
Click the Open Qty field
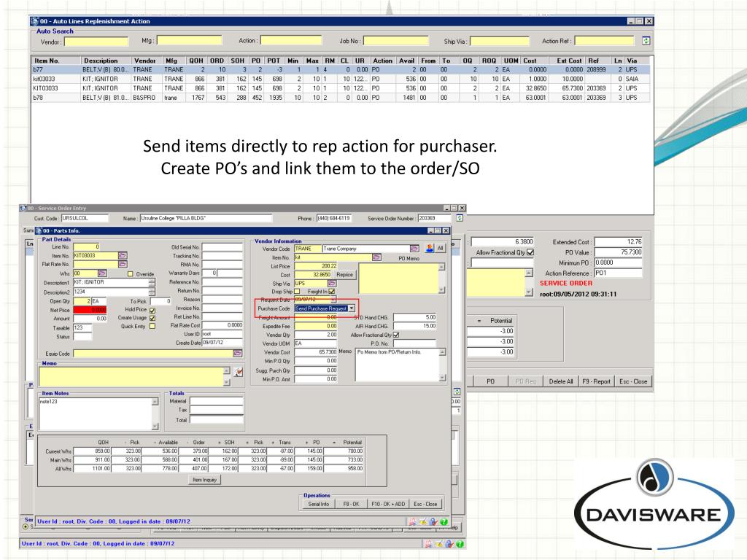82,301
